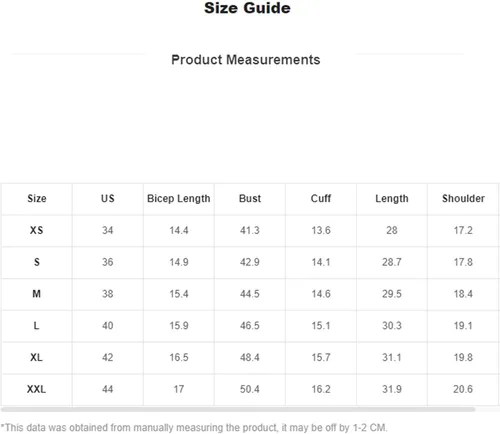Select the XS shoulder value 17.2
500x434 pixels.
pyautogui.click(x=463, y=230)
